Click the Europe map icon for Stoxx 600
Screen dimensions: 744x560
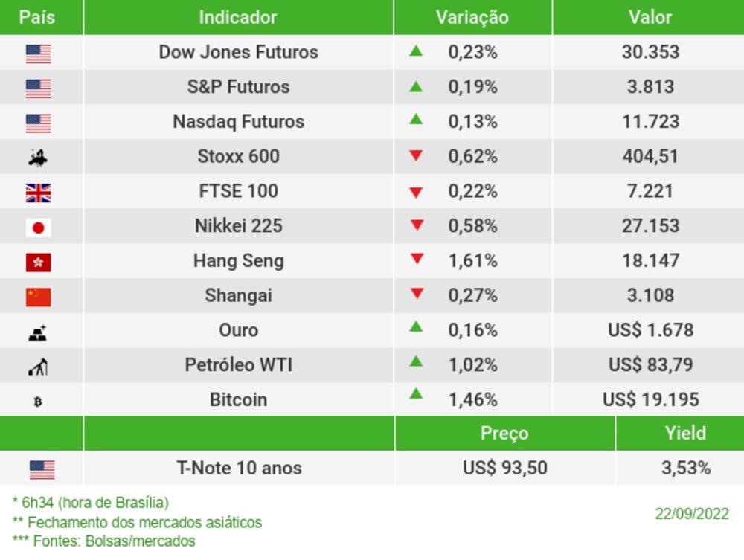[38, 157]
